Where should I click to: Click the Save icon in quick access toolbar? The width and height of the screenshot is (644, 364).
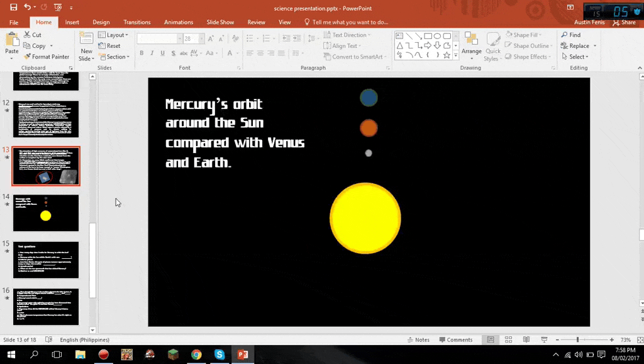[x=13, y=8]
